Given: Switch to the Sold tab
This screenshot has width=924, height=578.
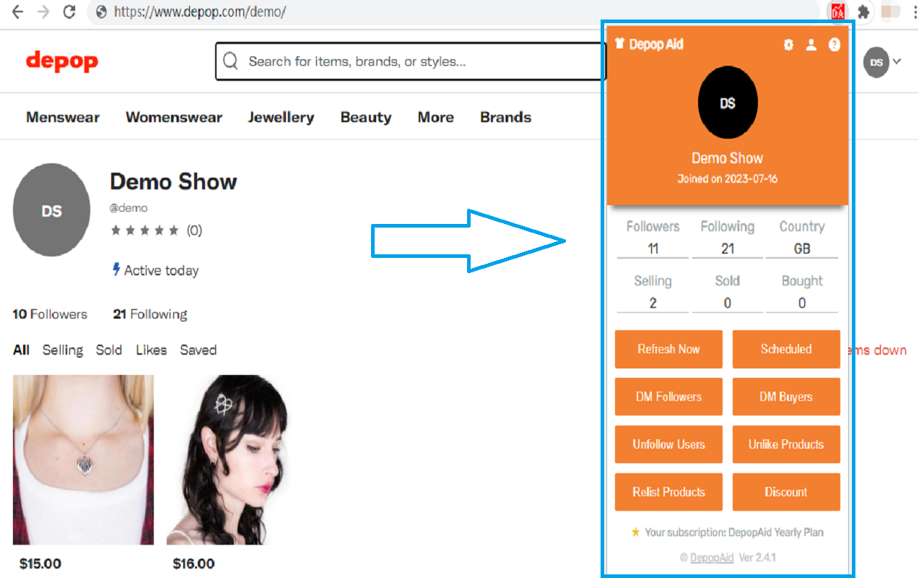Looking at the screenshot, I should pyautogui.click(x=109, y=350).
